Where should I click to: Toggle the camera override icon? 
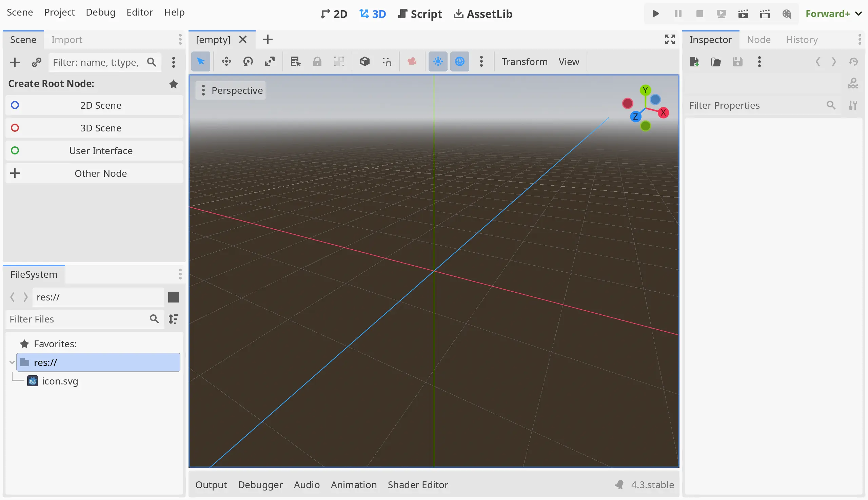(x=412, y=61)
